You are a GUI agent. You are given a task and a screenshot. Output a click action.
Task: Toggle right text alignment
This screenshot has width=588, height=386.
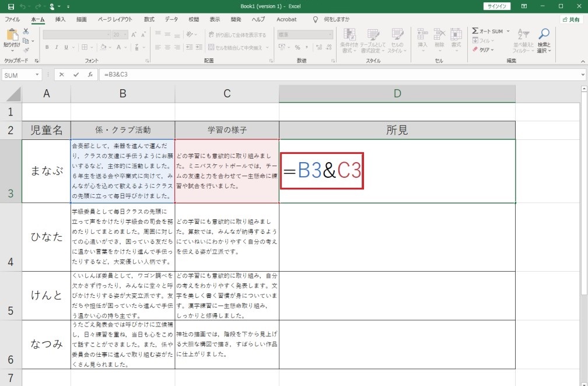tap(177, 47)
